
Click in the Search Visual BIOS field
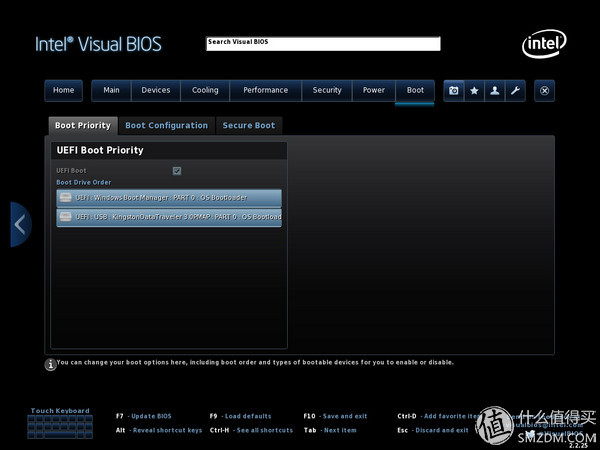[x=323, y=44]
